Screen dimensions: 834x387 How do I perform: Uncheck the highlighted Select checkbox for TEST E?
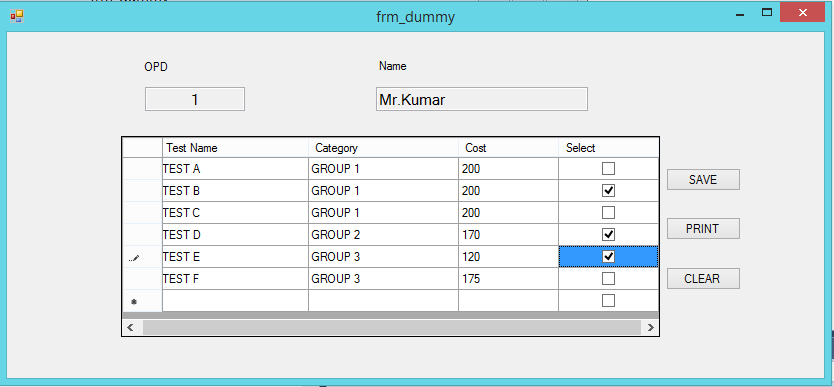click(x=608, y=257)
